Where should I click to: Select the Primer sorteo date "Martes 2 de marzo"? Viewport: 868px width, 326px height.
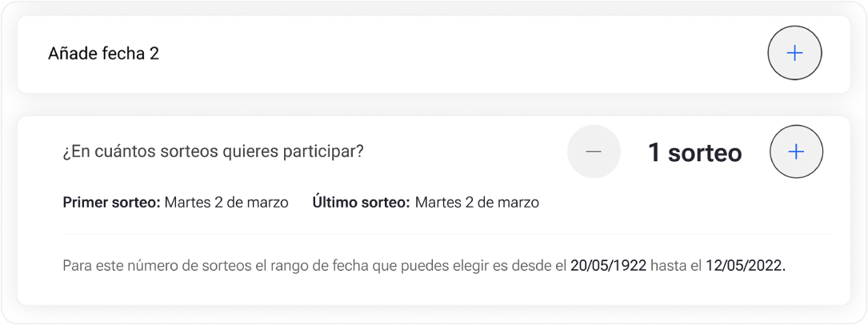click(x=226, y=203)
